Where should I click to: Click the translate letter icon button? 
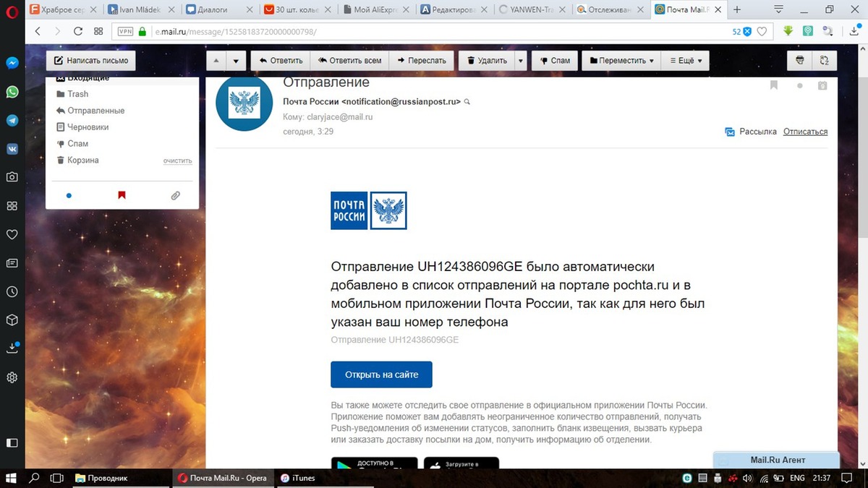click(825, 61)
